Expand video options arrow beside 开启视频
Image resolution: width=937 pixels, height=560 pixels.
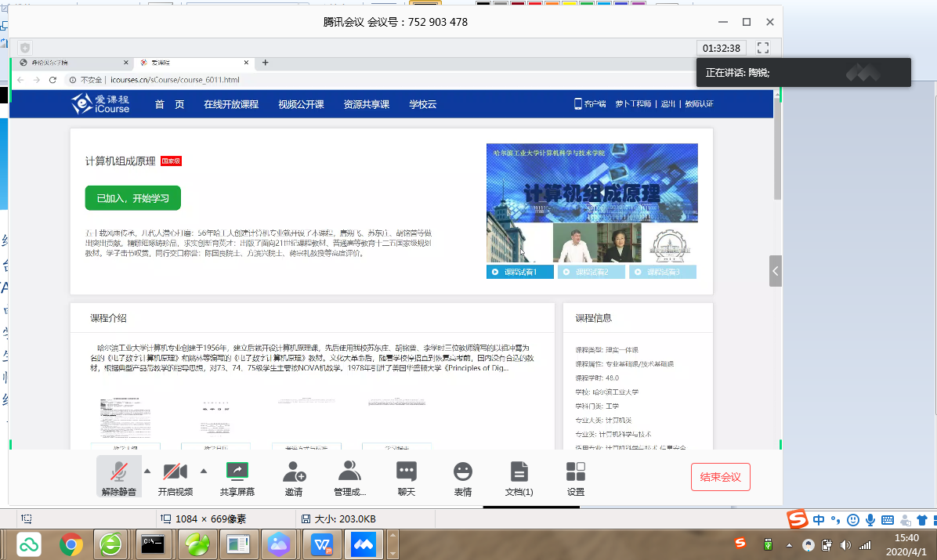[204, 471]
